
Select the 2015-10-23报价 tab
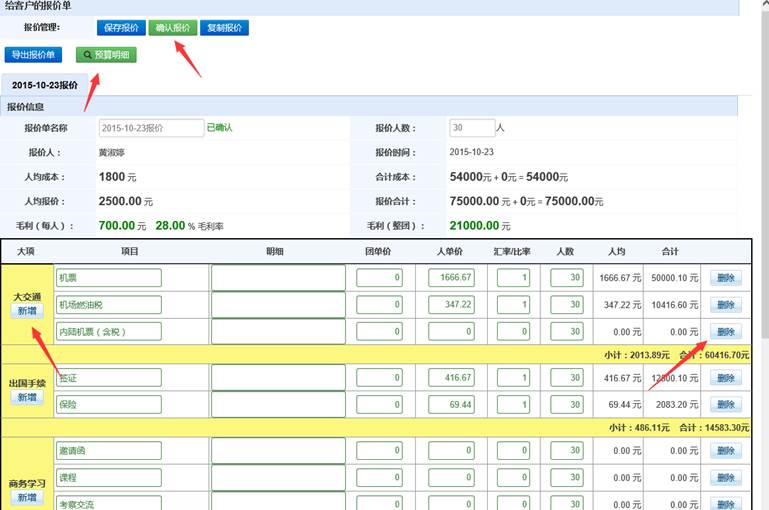pos(45,86)
